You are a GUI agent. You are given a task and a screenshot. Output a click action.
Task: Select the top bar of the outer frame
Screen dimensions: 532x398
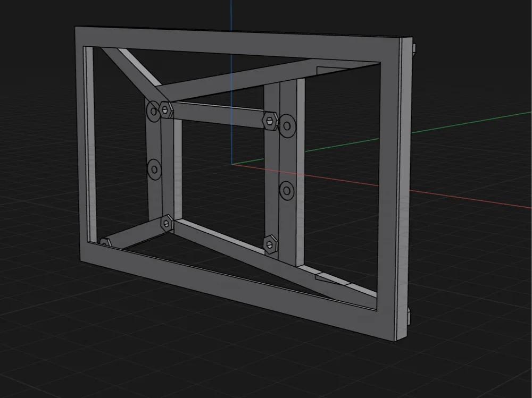[237, 43]
